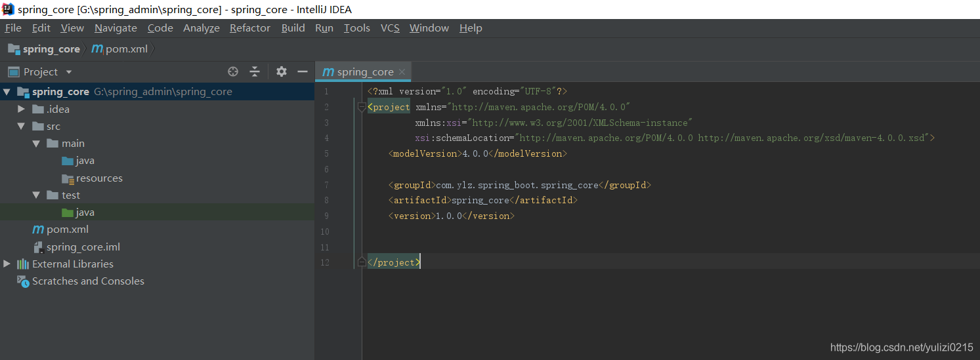Open the Navigate menu
Image resolution: width=980 pixels, height=360 pixels.
coord(116,28)
